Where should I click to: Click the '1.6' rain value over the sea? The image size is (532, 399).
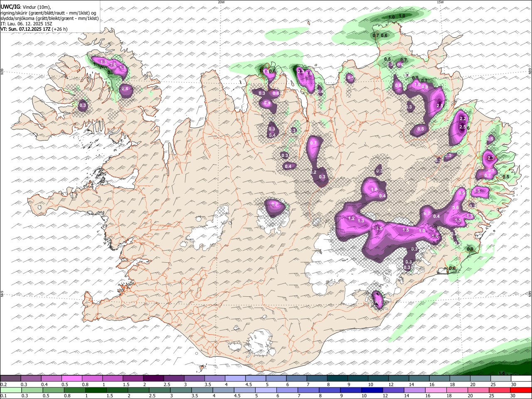tap(502, 373)
